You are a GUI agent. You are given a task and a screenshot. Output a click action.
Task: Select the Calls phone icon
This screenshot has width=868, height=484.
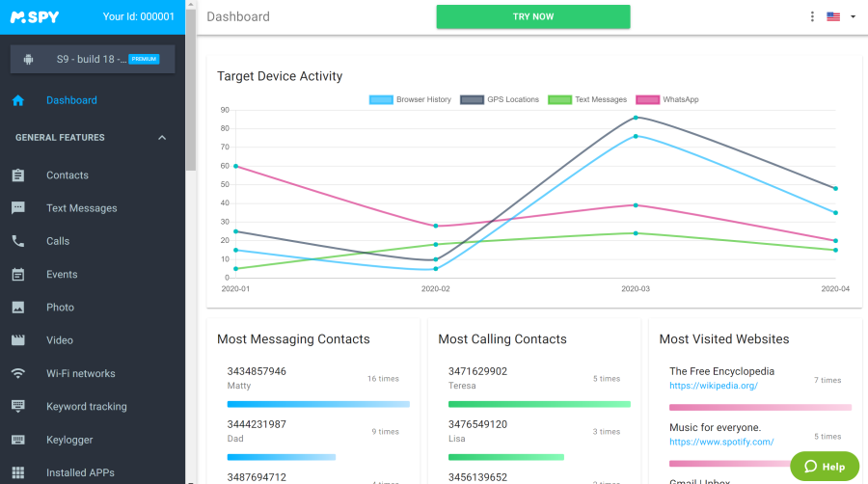click(x=17, y=241)
